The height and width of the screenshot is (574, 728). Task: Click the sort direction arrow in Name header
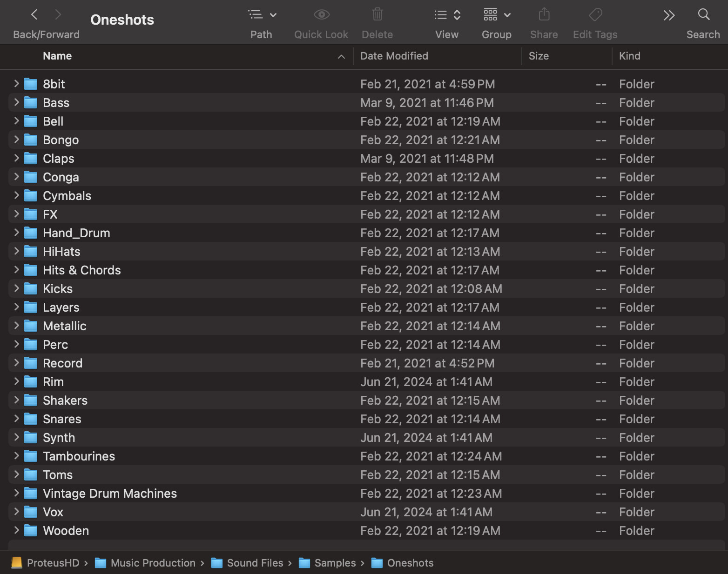[341, 56]
